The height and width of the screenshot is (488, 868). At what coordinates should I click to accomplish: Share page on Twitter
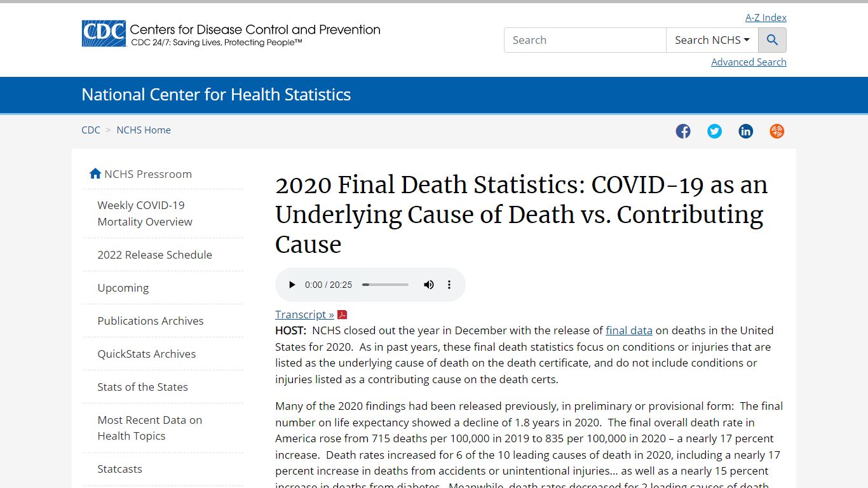pyautogui.click(x=714, y=131)
